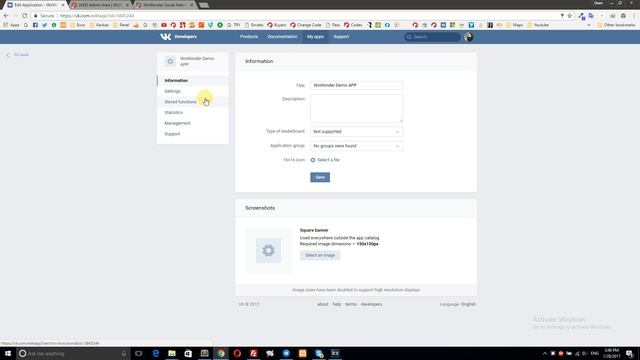Switch to the WoWonder Social Network tab

click(165, 5)
